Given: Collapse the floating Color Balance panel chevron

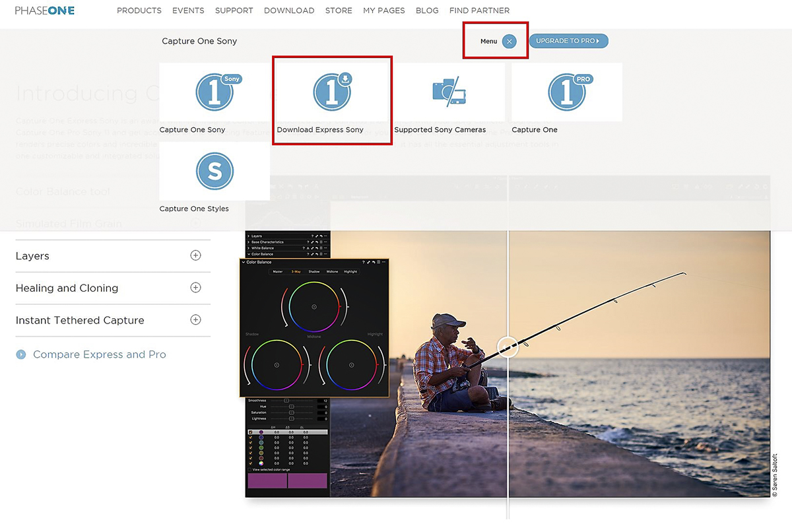Looking at the screenshot, I should [x=244, y=262].
